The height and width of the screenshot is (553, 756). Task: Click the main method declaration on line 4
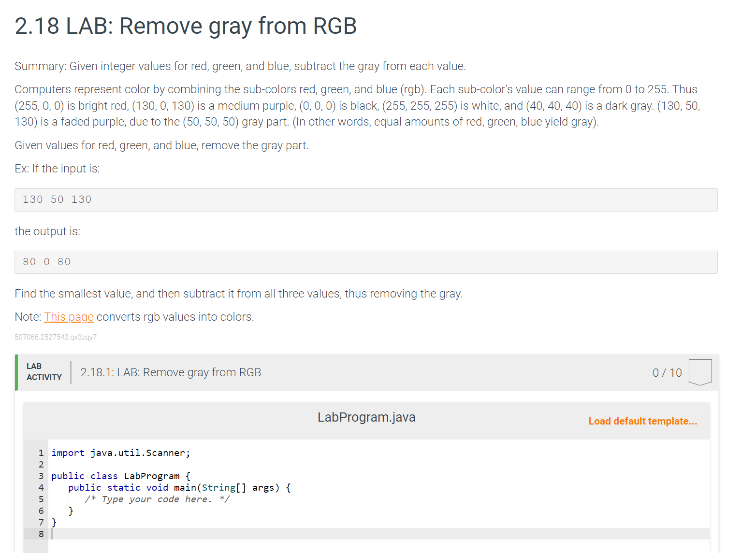point(179,487)
